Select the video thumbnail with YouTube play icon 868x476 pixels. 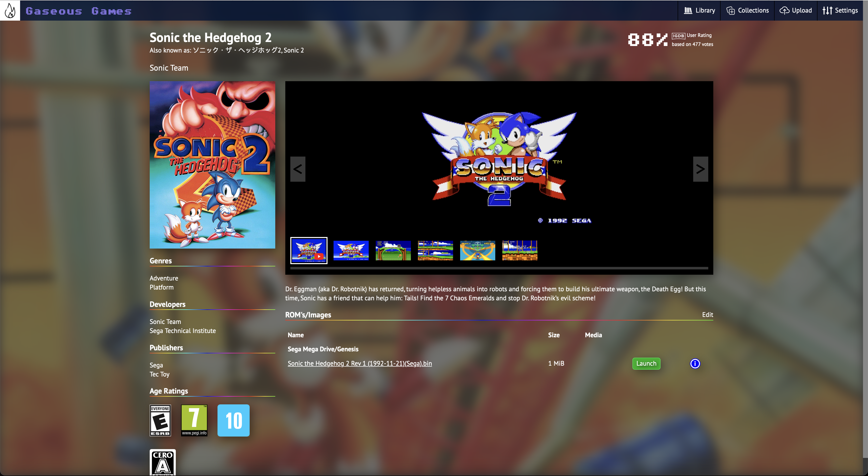(x=309, y=251)
